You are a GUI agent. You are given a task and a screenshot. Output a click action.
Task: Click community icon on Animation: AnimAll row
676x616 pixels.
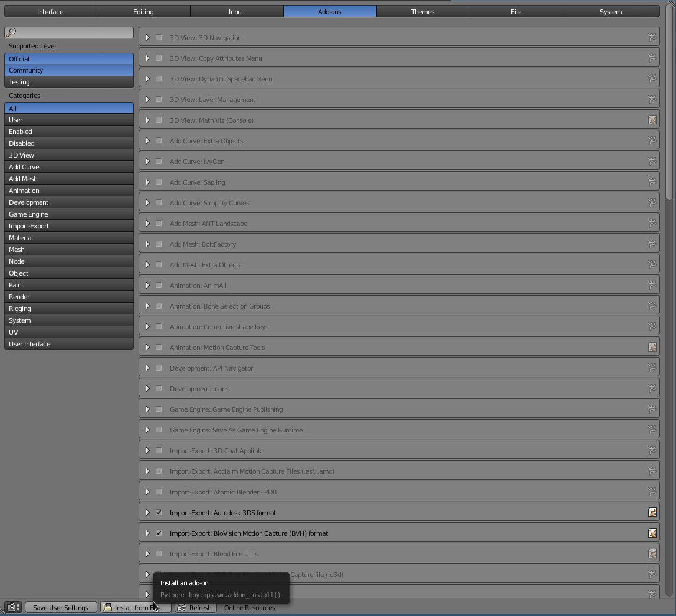click(x=652, y=286)
